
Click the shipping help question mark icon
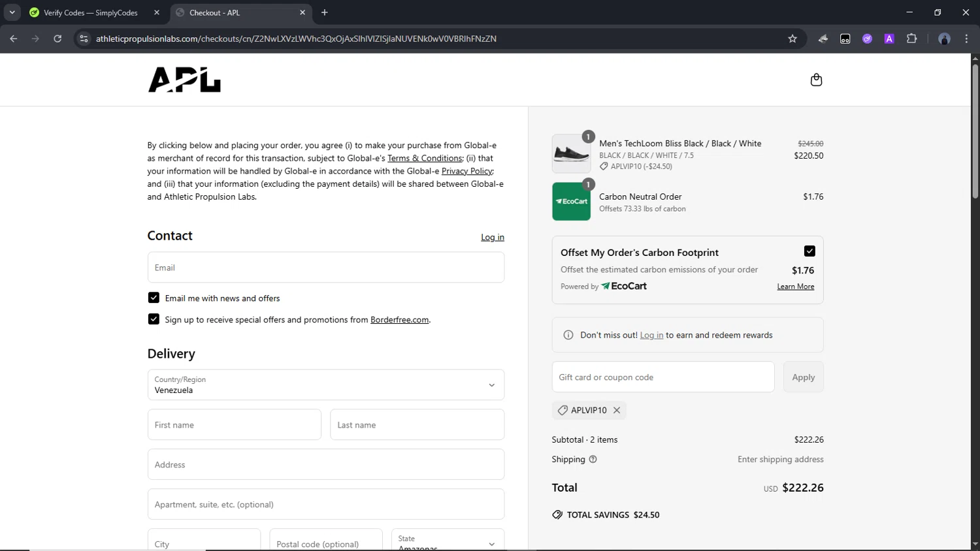pos(593,459)
